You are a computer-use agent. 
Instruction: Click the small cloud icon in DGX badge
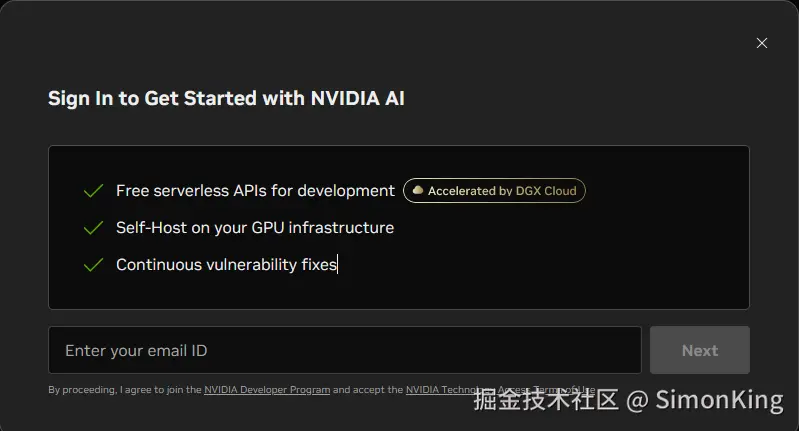point(418,190)
